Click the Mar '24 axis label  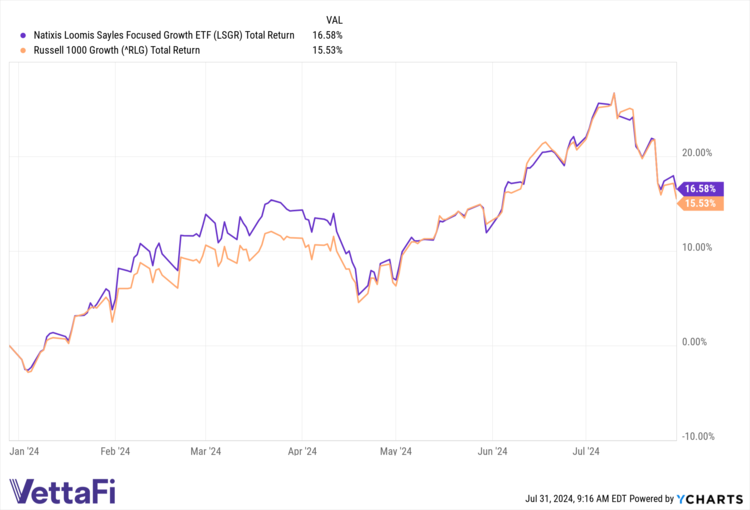205,452
